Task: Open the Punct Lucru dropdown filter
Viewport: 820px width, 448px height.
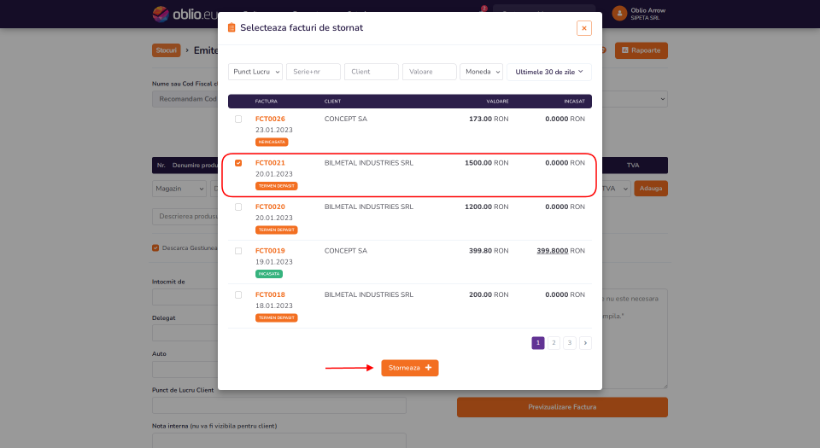Action: pyautogui.click(x=255, y=72)
